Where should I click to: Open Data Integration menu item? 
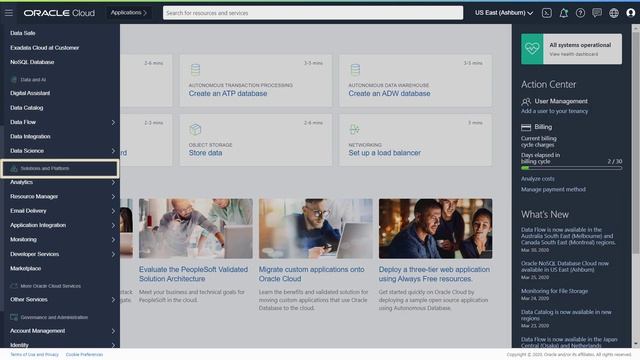(30, 136)
